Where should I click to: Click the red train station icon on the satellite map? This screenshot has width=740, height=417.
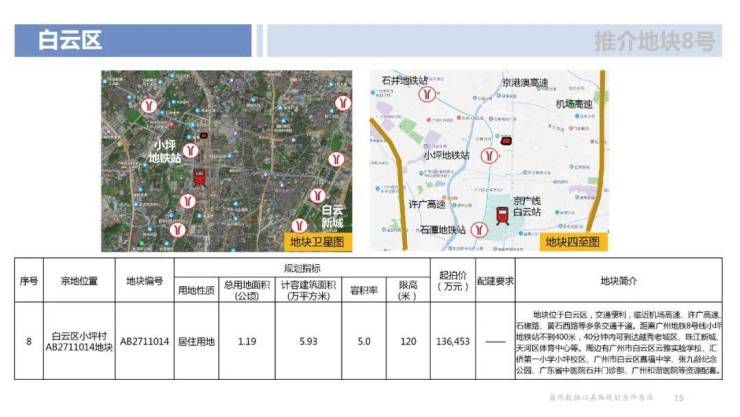200,177
